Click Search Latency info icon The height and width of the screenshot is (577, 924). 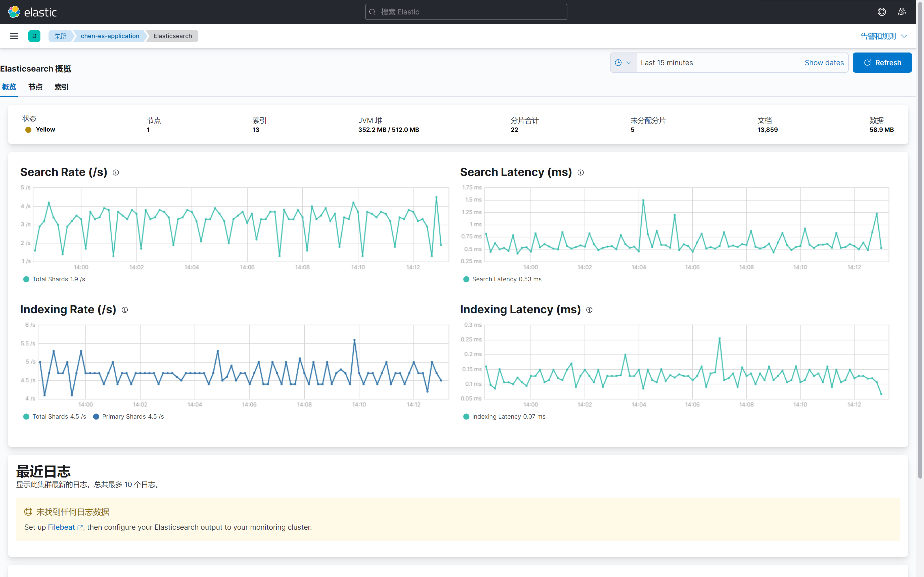(580, 173)
